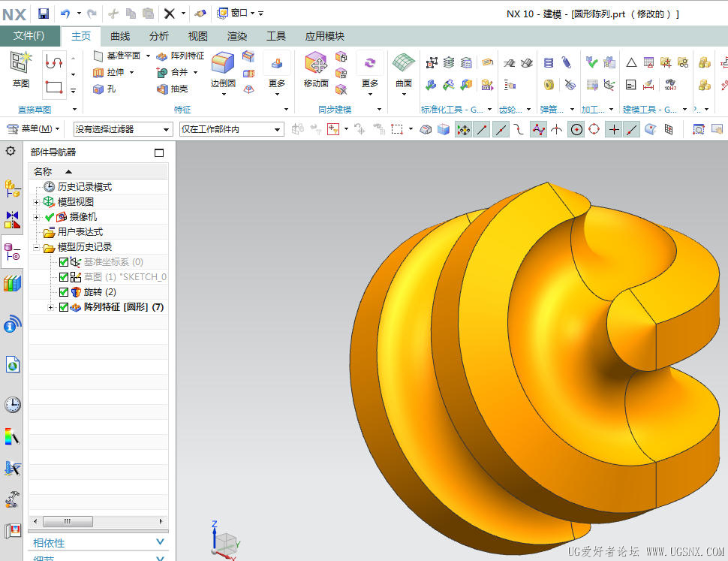The image size is (728, 561).
Task: Expand the 模型视图 tree node
Action: tap(36, 202)
